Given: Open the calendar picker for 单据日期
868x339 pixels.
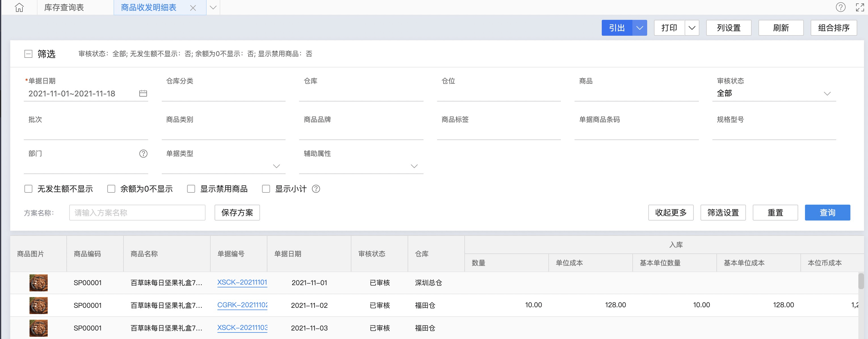Looking at the screenshot, I should point(143,93).
